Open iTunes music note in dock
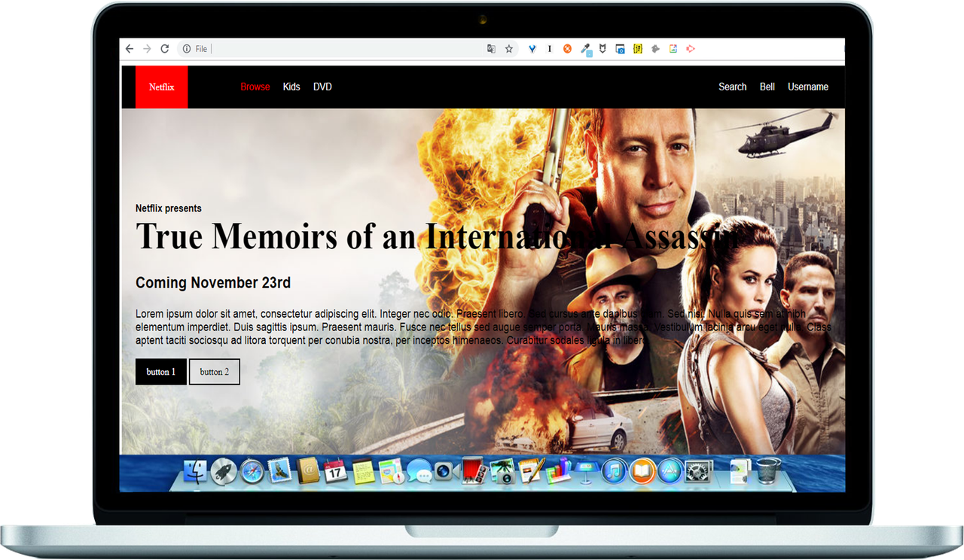Image resolution: width=964 pixels, height=560 pixels. click(615, 472)
